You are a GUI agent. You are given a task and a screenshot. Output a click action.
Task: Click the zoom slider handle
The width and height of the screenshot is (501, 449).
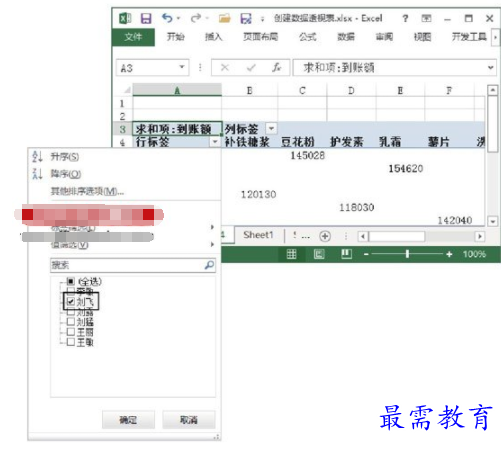407,254
